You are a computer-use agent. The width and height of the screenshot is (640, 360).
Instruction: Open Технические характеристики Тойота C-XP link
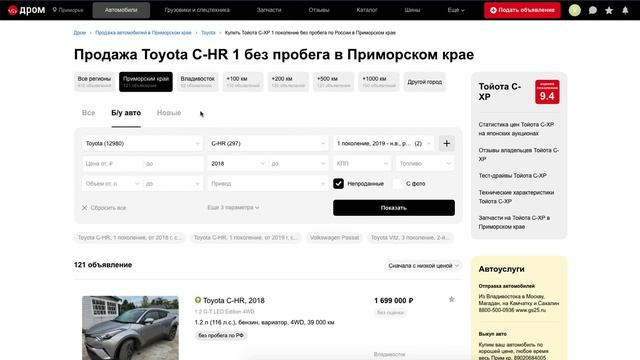[516, 197]
